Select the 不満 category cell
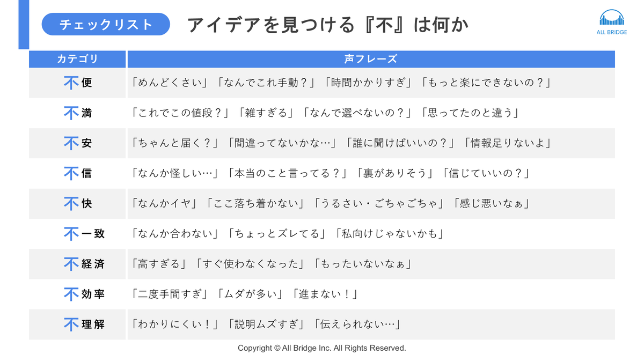Image resolution: width=644 pixels, height=362 pixels. pyautogui.click(x=77, y=113)
